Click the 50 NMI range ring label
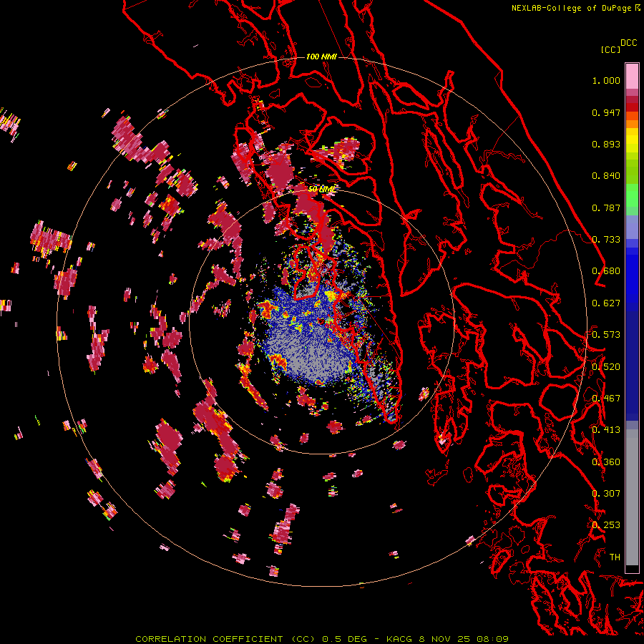Screen dimensions: 644x644 click(x=321, y=190)
